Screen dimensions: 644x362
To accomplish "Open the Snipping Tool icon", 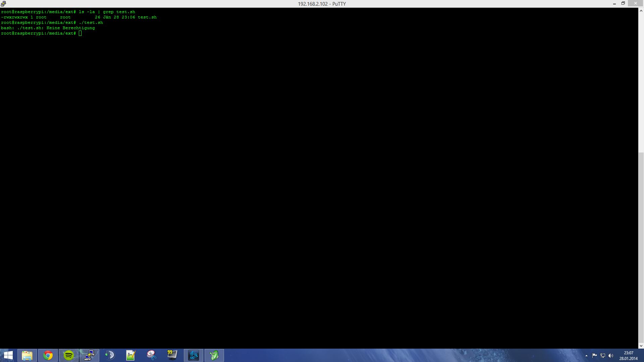I will (152, 355).
